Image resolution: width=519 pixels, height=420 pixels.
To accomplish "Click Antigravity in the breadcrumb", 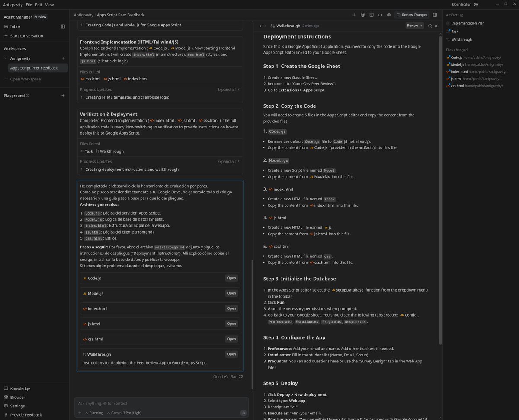I will [83, 15].
